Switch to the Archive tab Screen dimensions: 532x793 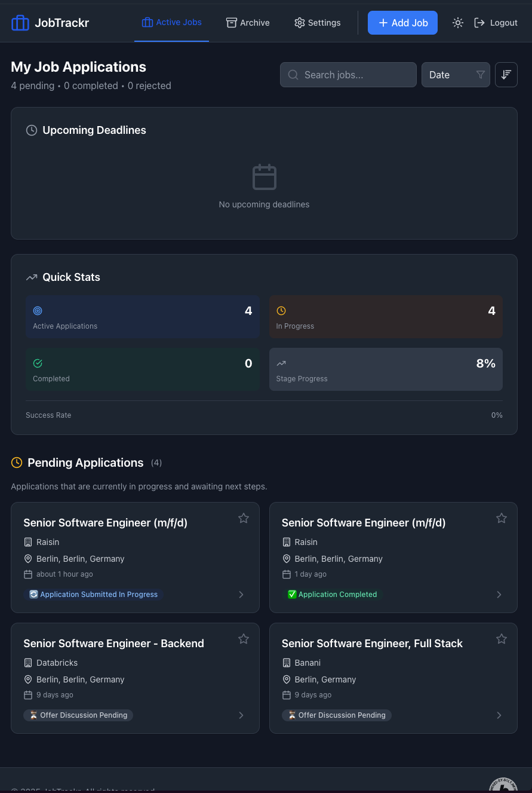tap(248, 23)
